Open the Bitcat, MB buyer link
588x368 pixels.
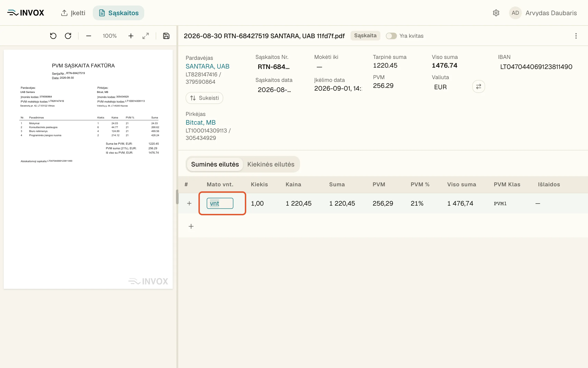201,122
